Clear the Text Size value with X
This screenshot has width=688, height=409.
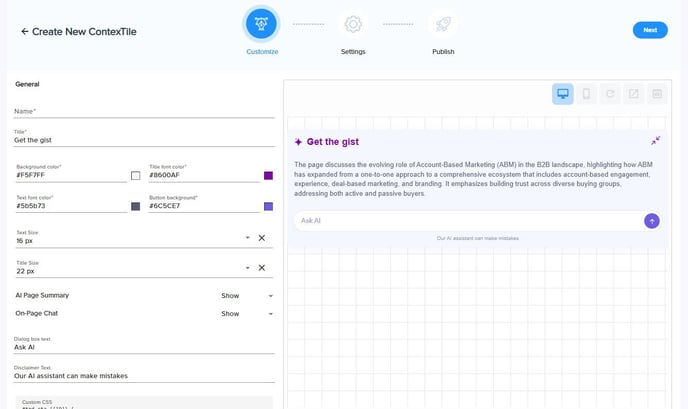pos(262,238)
